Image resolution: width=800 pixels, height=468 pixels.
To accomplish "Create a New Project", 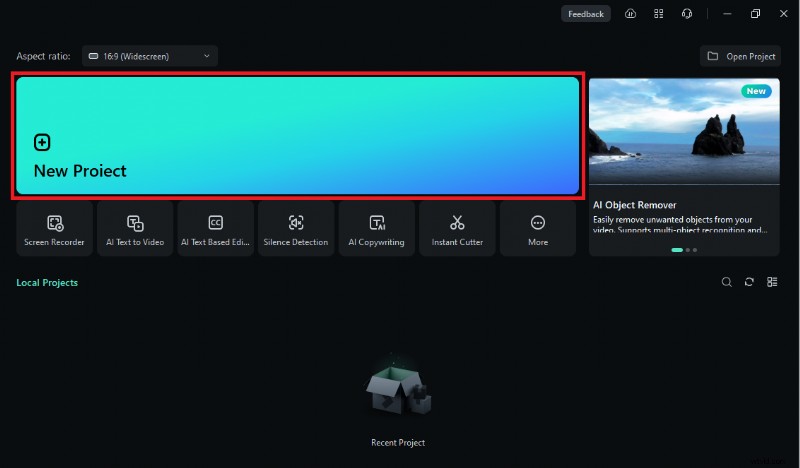I will pos(297,135).
